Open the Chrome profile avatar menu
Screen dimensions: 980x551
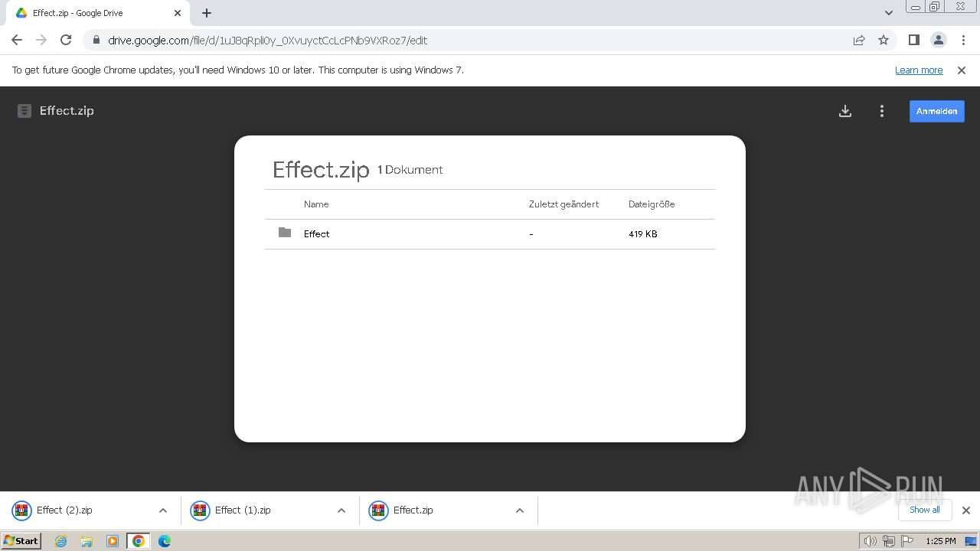coord(938,40)
